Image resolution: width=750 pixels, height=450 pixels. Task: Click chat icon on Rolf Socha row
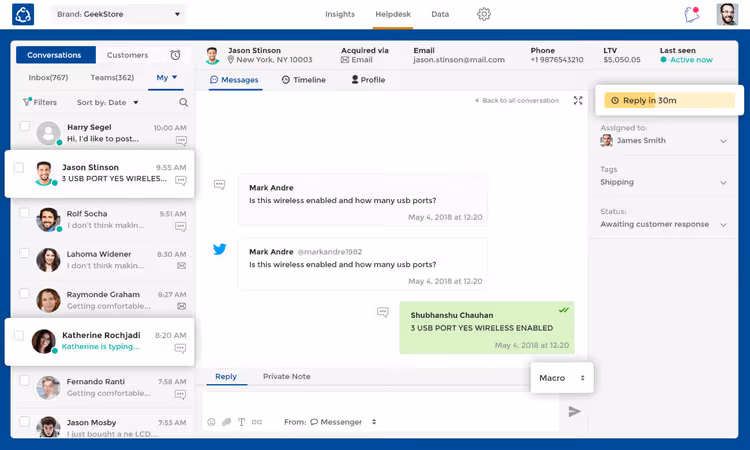click(181, 226)
